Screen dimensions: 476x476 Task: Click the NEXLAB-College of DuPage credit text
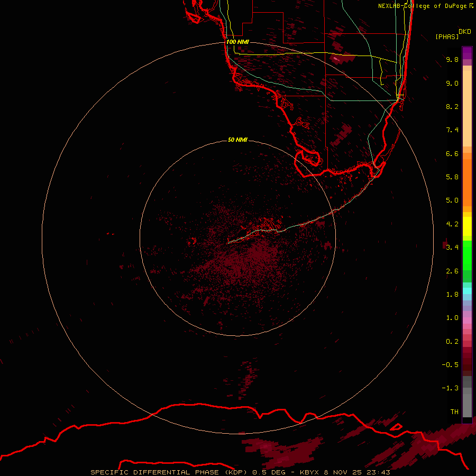(x=425, y=6)
